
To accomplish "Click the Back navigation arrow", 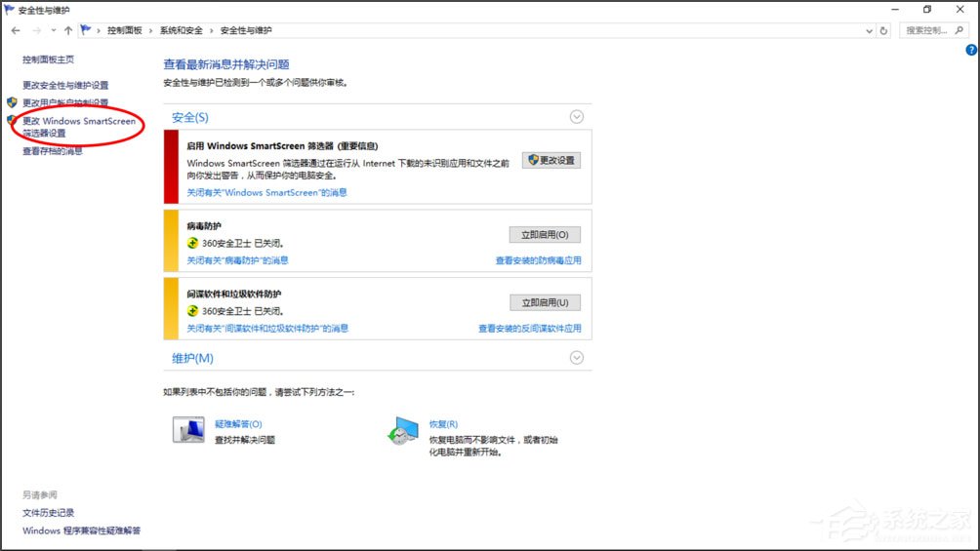I will (x=16, y=30).
